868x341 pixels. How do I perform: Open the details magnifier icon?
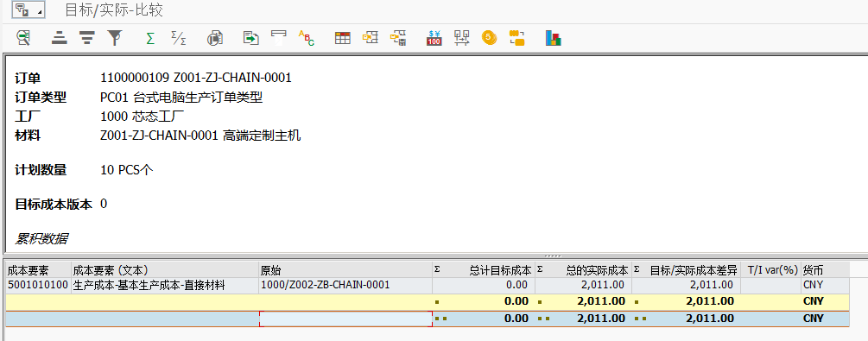[x=23, y=38]
